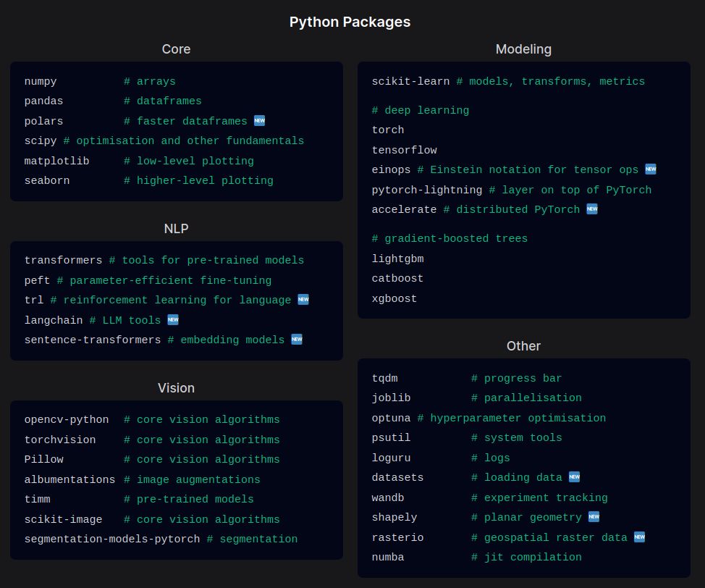This screenshot has height=588, width=705.
Task: Click the numpy package name
Action: (x=41, y=81)
